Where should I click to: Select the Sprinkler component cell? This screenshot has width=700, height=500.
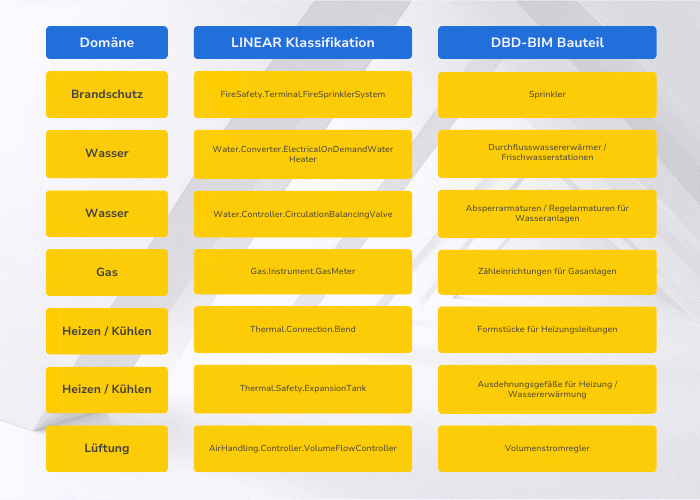[x=547, y=95]
